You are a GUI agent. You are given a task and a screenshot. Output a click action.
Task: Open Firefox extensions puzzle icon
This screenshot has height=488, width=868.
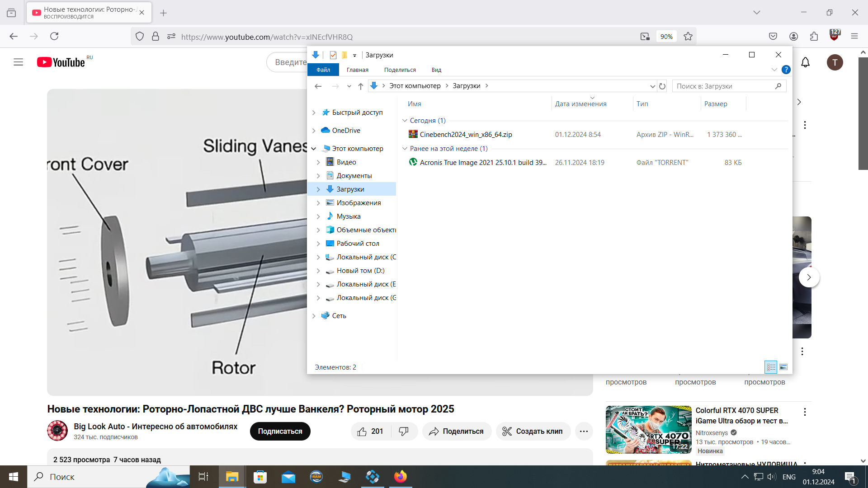(814, 37)
